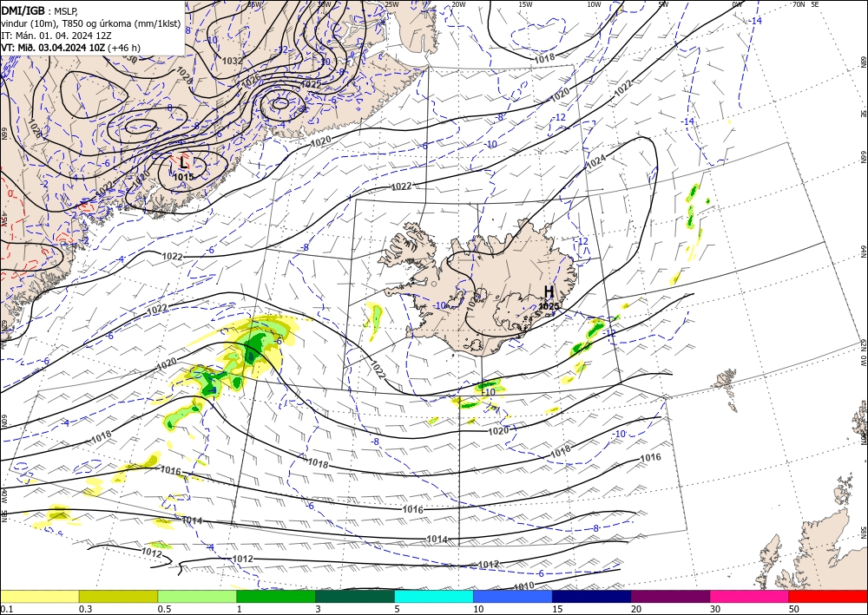Viewport: 868px width, 615px height.
Task: Click the 0.3 legend scale value
Action: (85, 609)
